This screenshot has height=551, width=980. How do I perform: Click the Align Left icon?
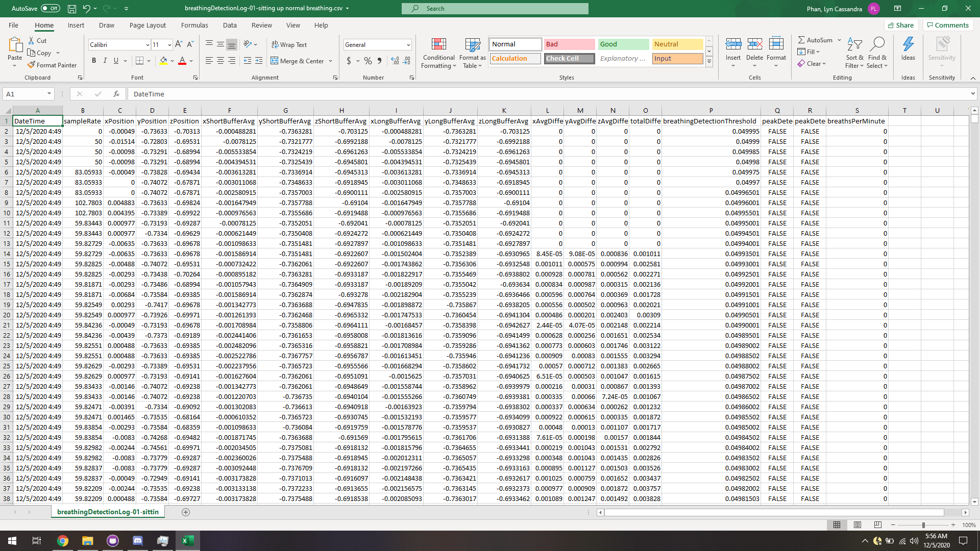pyautogui.click(x=209, y=60)
